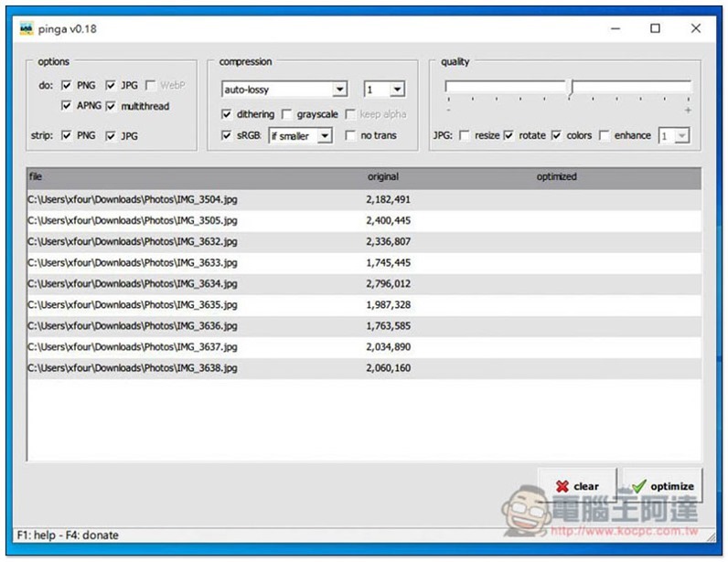Click the original size value 2,796,012

(388, 283)
